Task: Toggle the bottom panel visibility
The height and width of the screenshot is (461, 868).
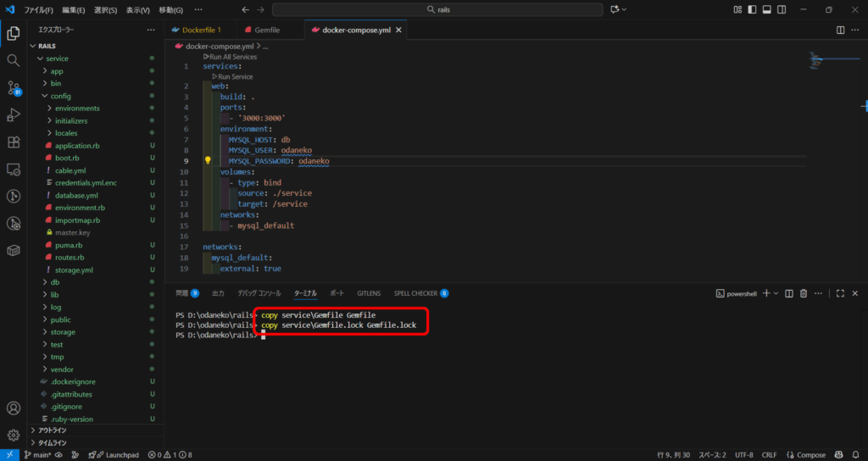Action: click(766, 9)
